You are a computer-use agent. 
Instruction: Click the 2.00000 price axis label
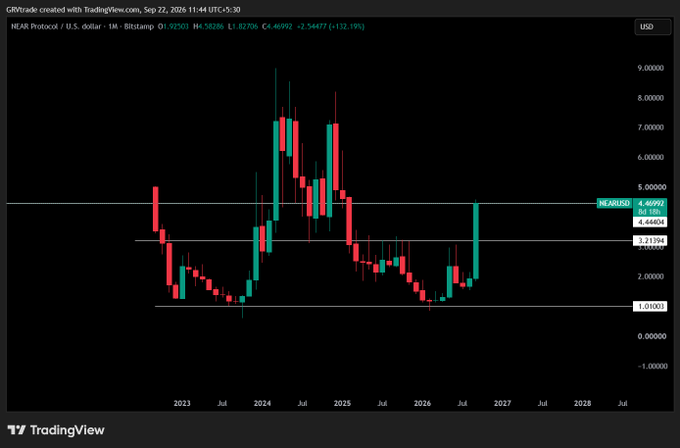click(x=650, y=277)
